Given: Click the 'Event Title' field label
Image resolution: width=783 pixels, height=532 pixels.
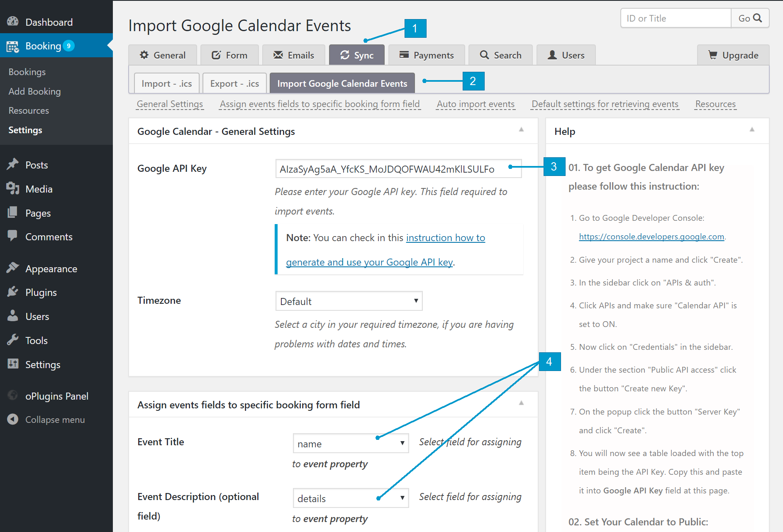Looking at the screenshot, I should click(x=161, y=442).
